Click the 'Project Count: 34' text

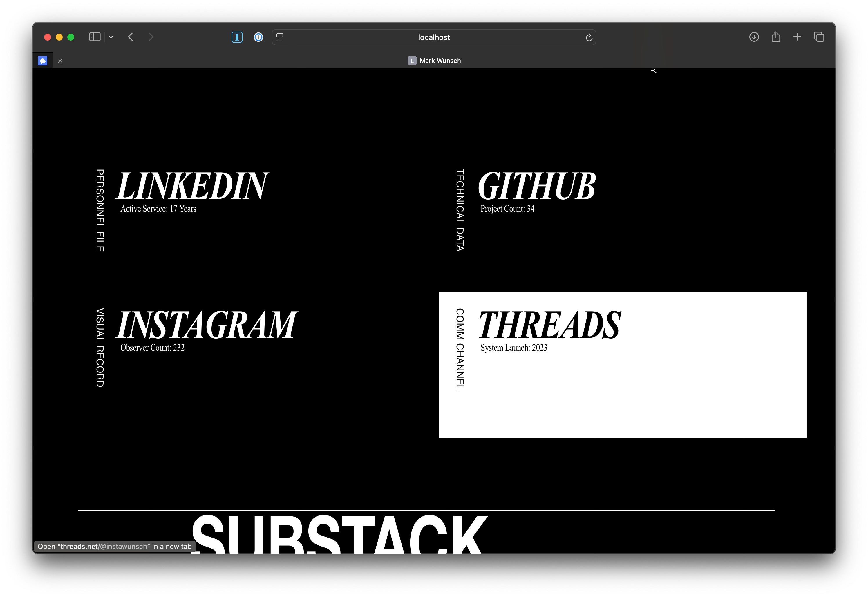(x=507, y=209)
